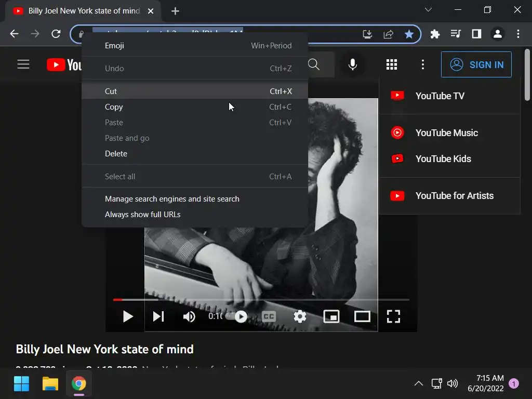
Task: Search with voice using microphone icon
Action: pos(353,64)
